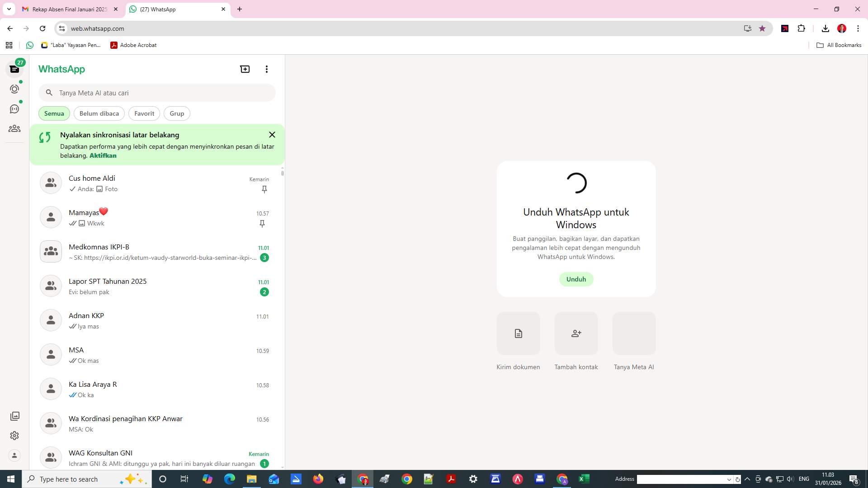Open Excel from the taskbar
This screenshot has height=488, width=868.
[584, 479]
